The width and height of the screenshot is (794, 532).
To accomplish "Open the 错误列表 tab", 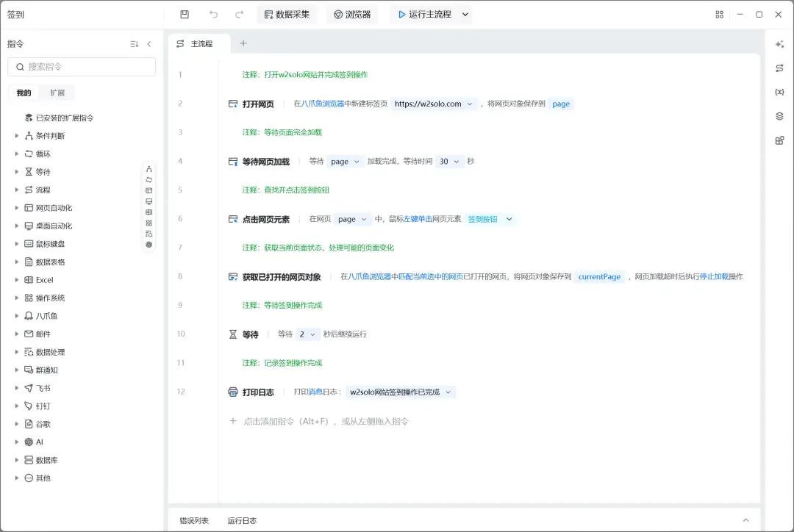I will click(x=194, y=520).
